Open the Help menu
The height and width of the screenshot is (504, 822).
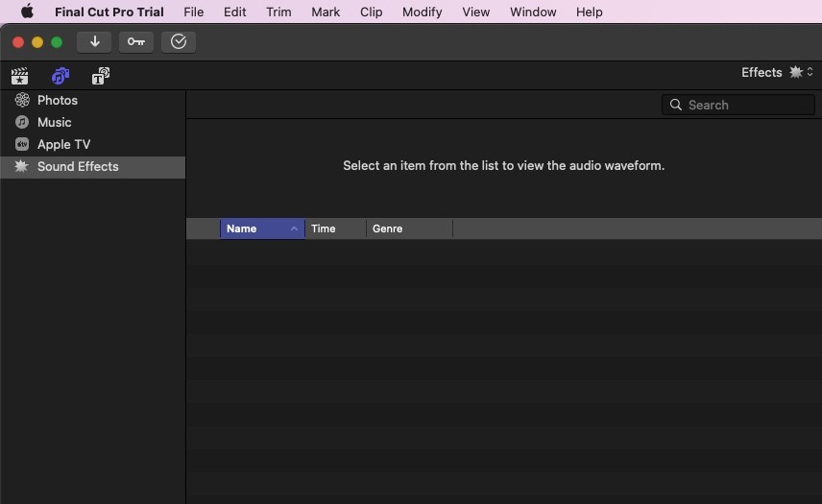(x=589, y=12)
